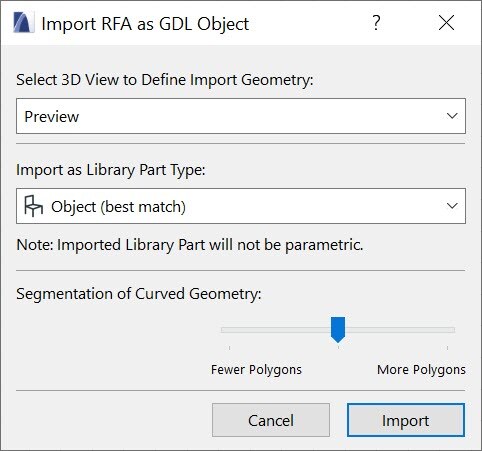Click the Fewer Polygons label
482x451 pixels.
coord(256,370)
